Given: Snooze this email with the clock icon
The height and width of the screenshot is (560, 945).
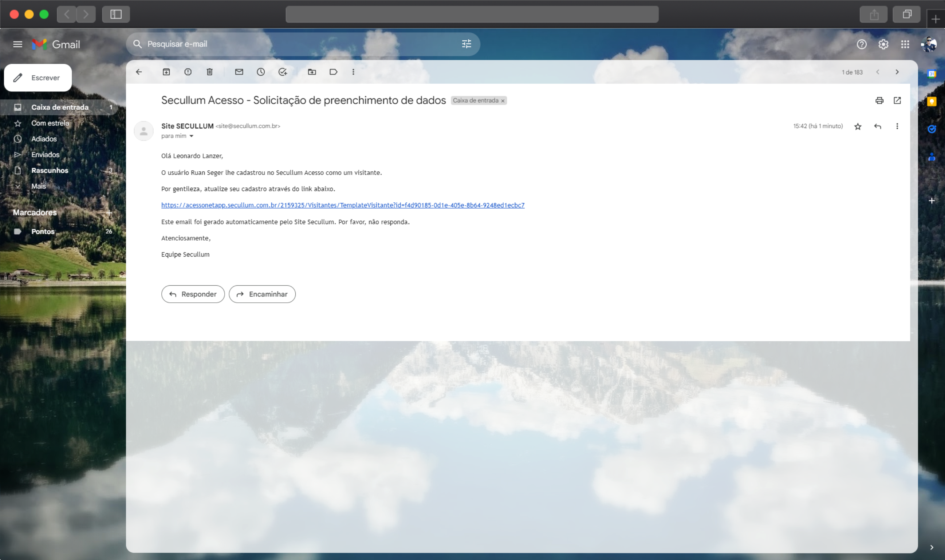Looking at the screenshot, I should (260, 72).
